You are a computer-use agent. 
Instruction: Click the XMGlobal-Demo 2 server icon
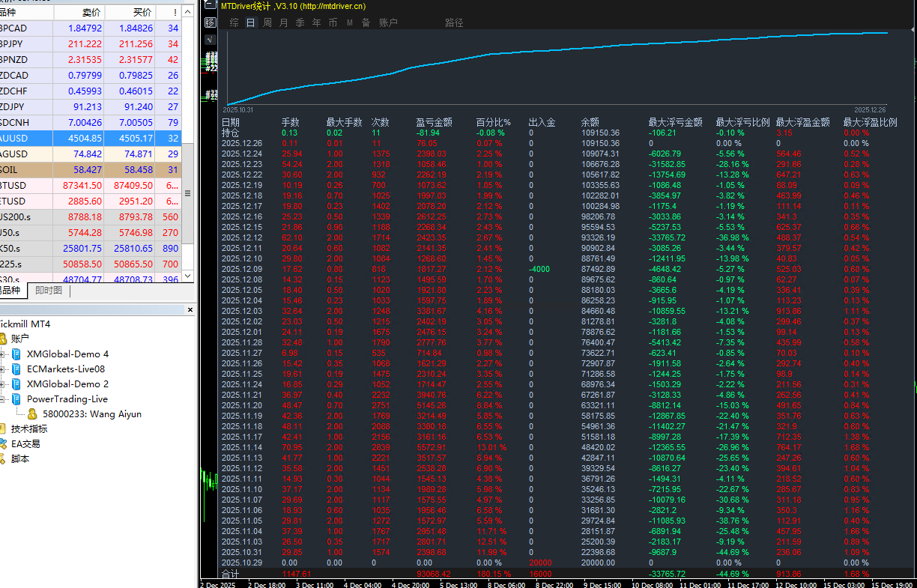(16, 384)
